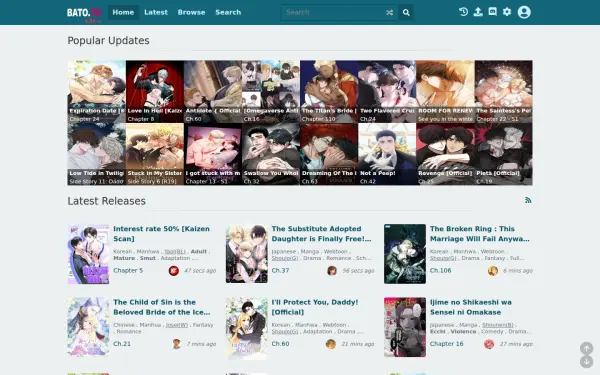This screenshot has height=375, width=600.
Task: Open Not a Peep! thumbnail
Action: click(387, 154)
